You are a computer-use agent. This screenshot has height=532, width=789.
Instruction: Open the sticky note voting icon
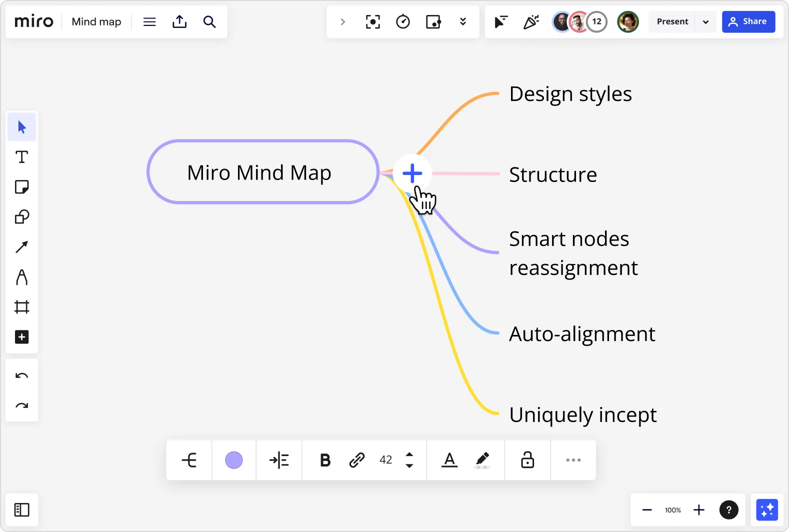click(433, 22)
